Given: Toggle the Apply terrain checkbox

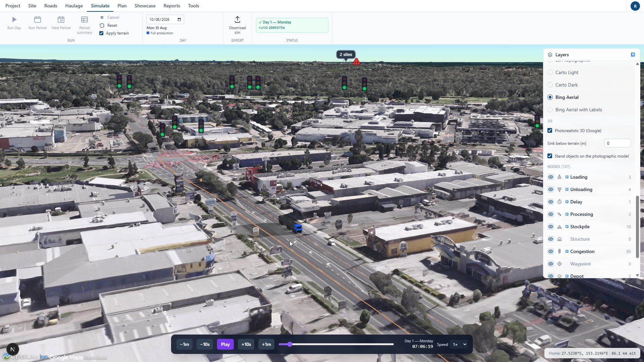Looking at the screenshot, I should (101, 33).
